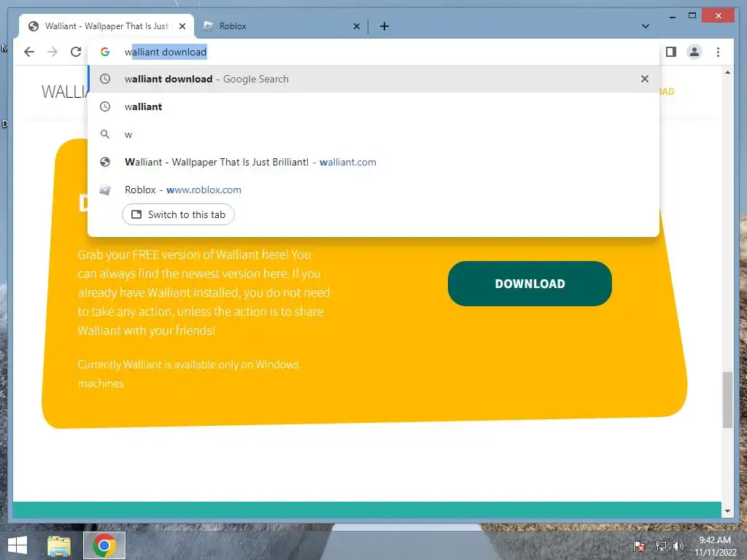Click the scrollbar down arrow
Image resolution: width=747 pixels, height=560 pixels.
(x=727, y=511)
